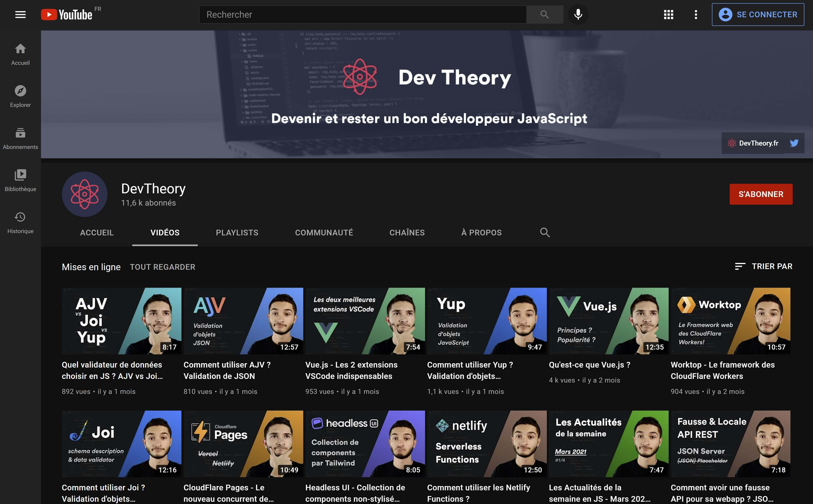Screen dimensions: 813x504
Task: Open the TRIER PAR sort dropdown
Action: (764, 266)
